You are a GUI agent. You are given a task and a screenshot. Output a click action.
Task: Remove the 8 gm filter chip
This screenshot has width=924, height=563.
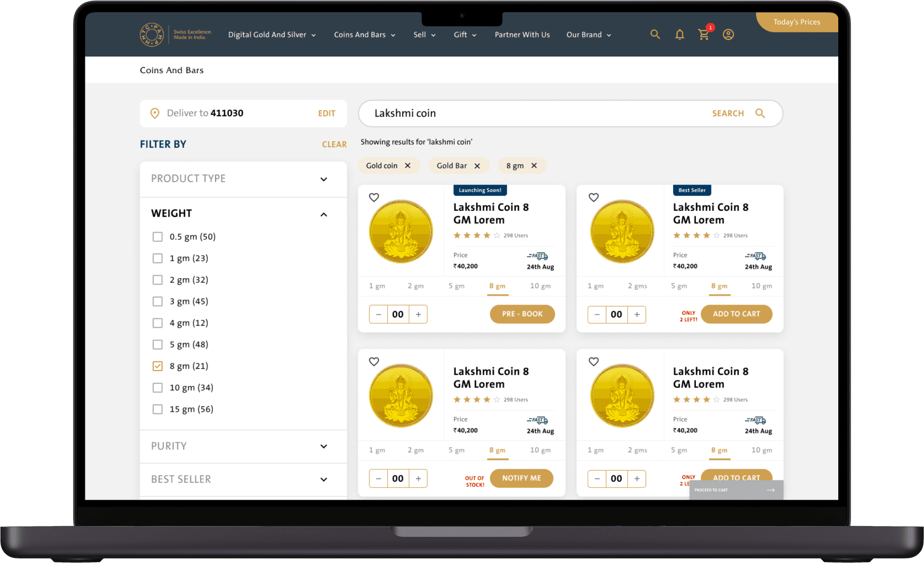pos(534,166)
